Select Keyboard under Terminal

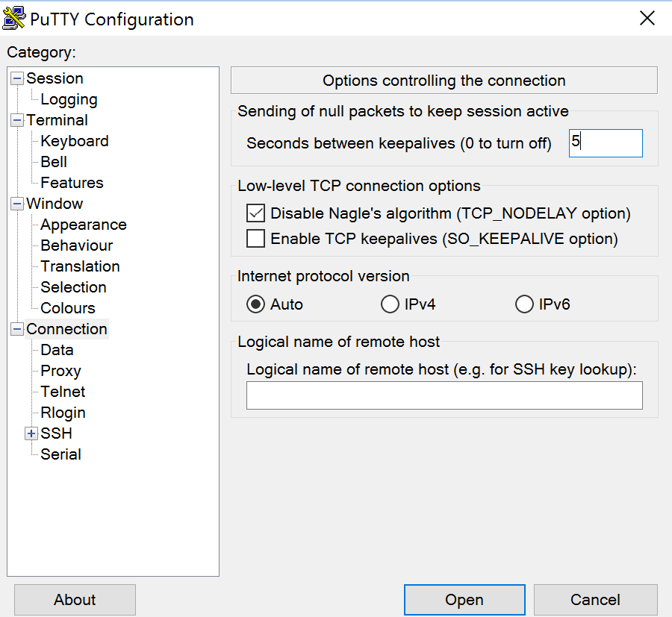coord(74,140)
